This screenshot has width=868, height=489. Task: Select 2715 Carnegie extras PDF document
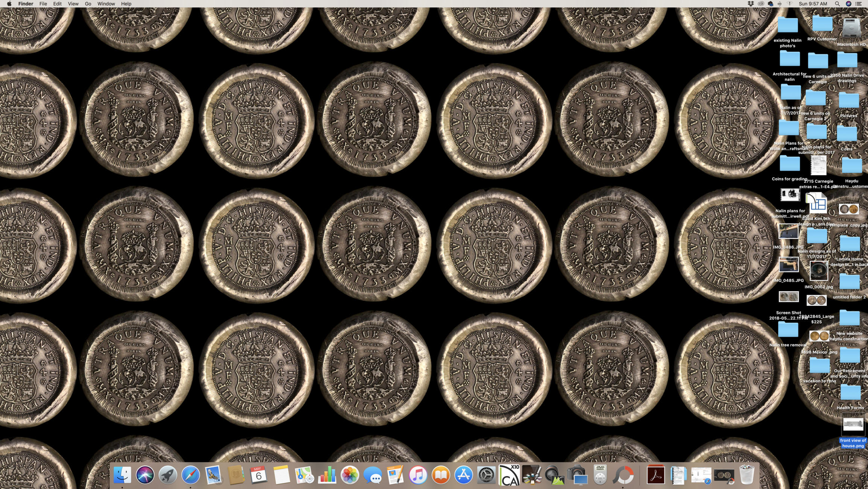coord(818,166)
